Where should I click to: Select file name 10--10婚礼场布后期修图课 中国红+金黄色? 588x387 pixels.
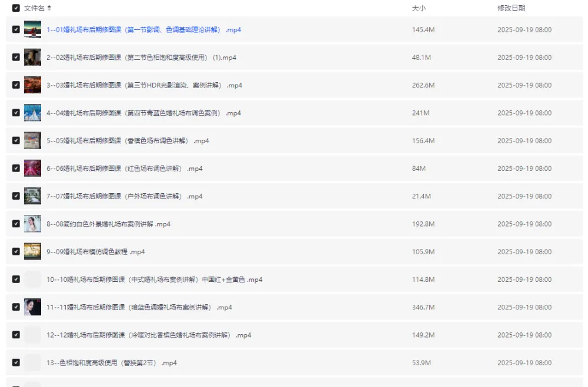point(153,279)
